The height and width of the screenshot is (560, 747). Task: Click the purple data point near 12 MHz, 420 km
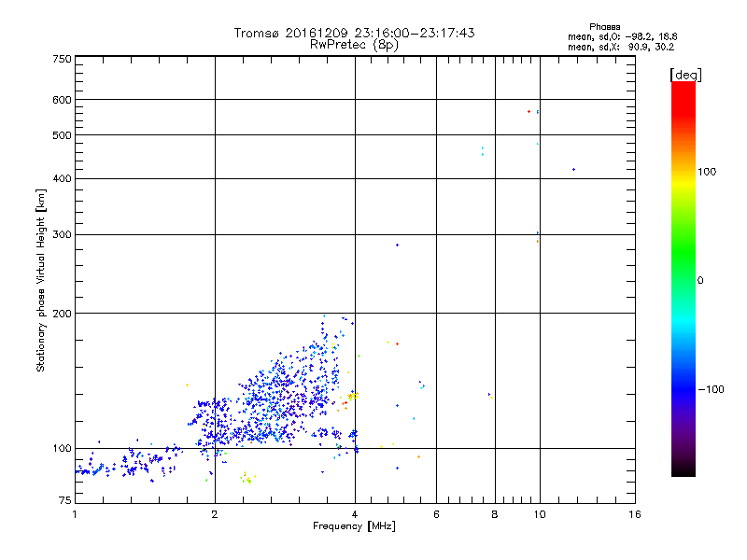tap(573, 170)
